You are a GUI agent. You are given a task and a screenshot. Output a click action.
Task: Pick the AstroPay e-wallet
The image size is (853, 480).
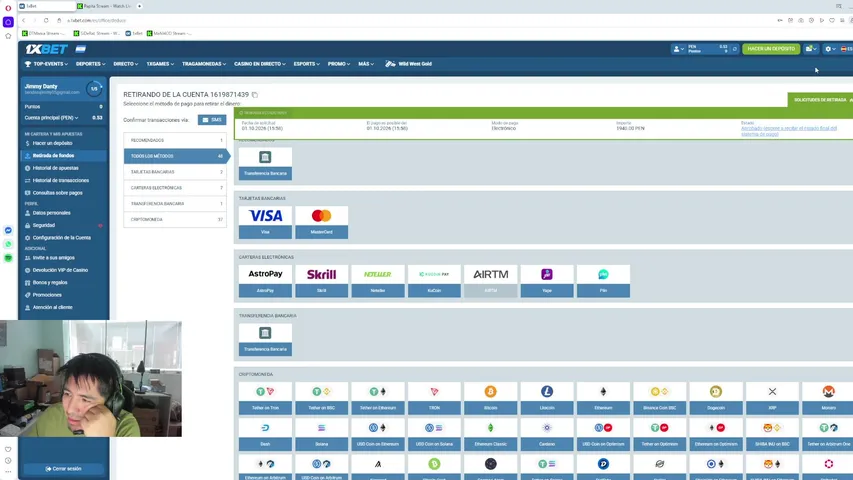(265, 281)
